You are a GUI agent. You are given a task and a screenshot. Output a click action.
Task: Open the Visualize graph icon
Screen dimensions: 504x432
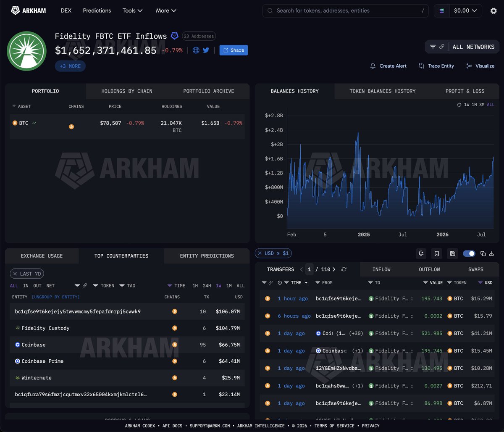coord(469,66)
